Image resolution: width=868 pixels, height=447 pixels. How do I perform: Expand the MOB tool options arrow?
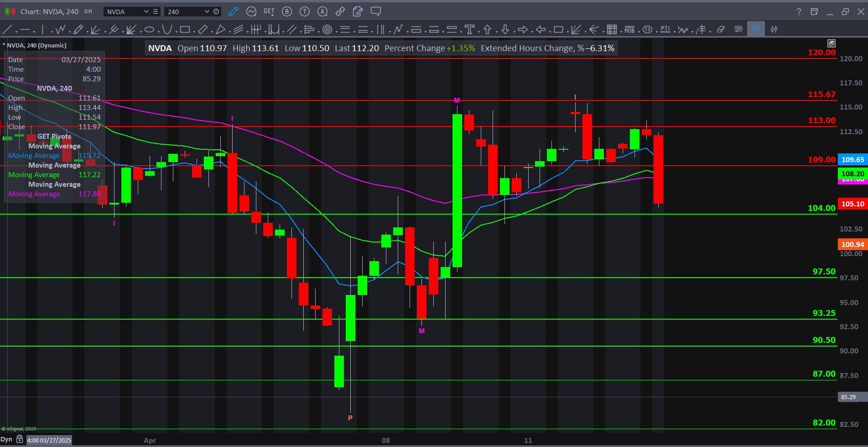tap(639, 31)
